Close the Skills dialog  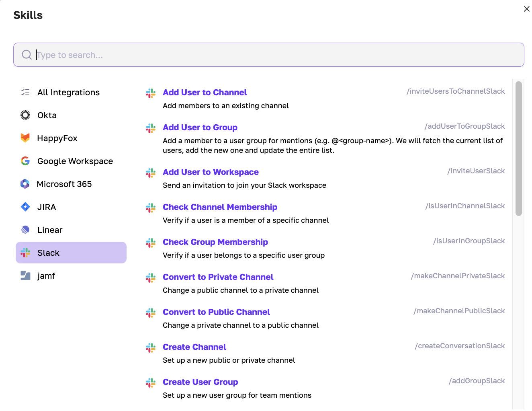point(527,8)
